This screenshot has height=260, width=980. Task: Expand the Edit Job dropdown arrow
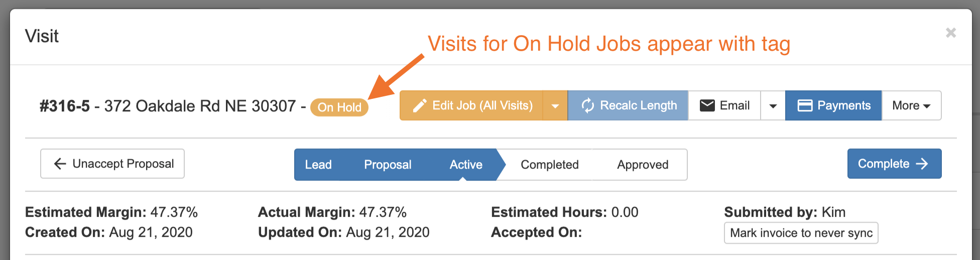pyautogui.click(x=555, y=106)
